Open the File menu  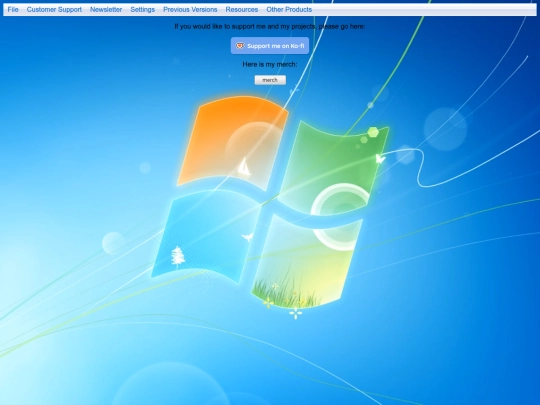click(13, 10)
